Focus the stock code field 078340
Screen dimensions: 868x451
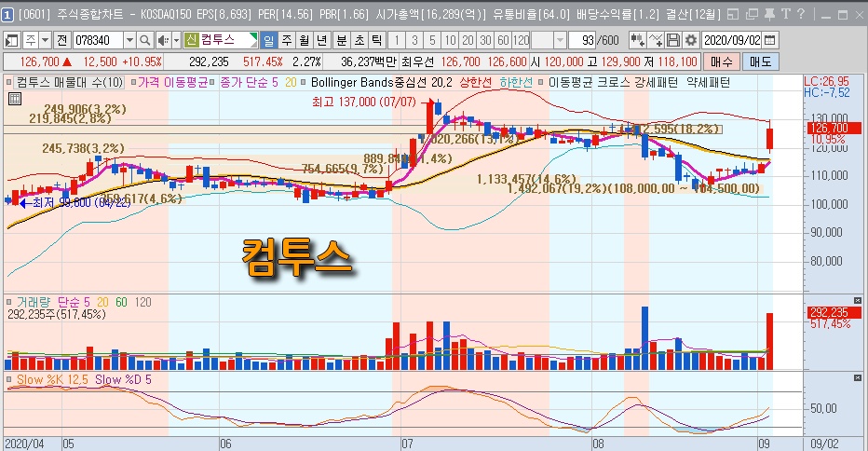click(98, 40)
